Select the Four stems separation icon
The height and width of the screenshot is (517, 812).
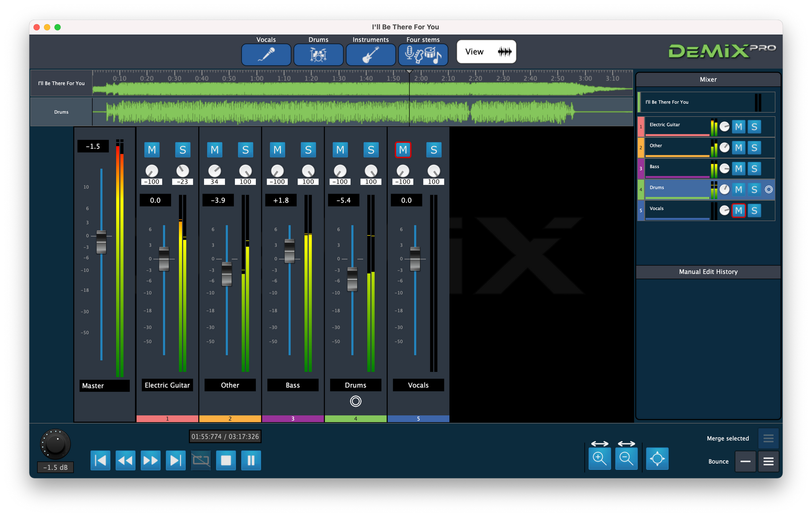(x=423, y=54)
